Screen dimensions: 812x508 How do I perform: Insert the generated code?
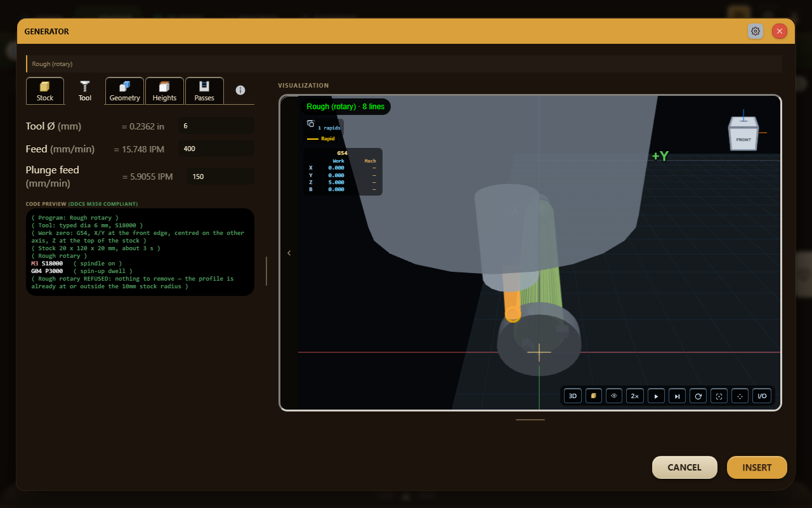757,467
